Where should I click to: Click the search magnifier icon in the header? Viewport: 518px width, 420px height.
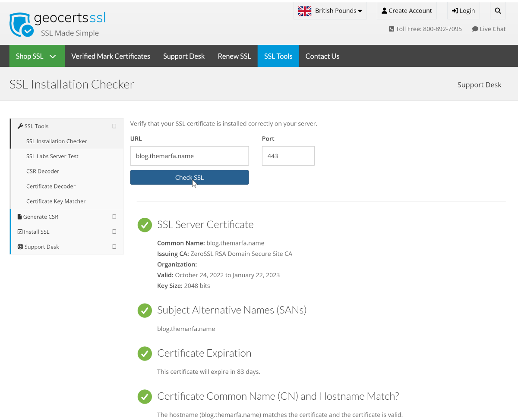click(498, 10)
